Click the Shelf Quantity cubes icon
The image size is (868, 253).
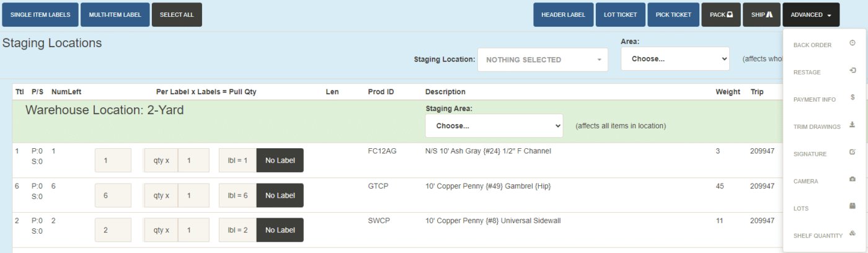coord(852,234)
